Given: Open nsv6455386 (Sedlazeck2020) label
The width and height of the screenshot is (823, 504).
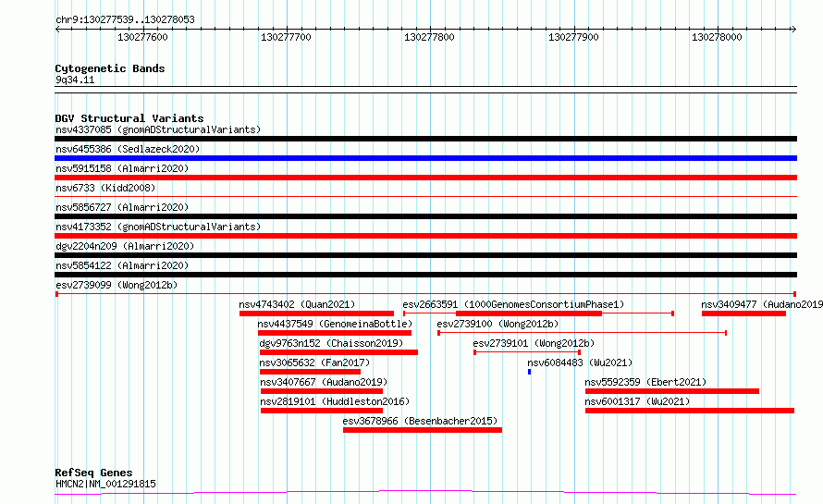Looking at the screenshot, I should coord(128,149).
